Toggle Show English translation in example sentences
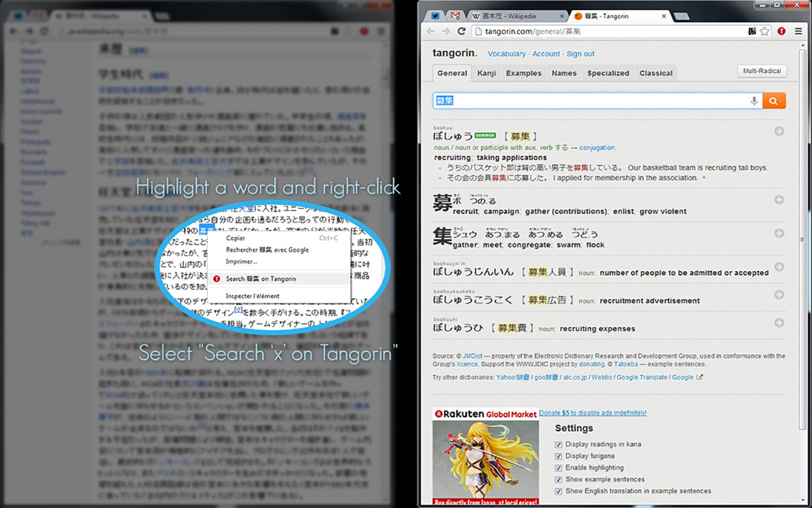 558,491
